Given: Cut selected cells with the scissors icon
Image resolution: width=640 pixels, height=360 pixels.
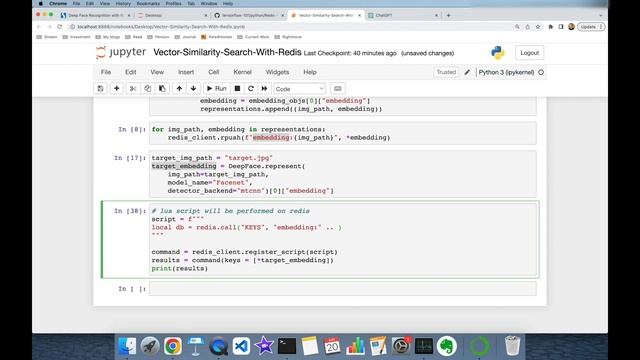Looking at the screenshot, I should [x=133, y=89].
